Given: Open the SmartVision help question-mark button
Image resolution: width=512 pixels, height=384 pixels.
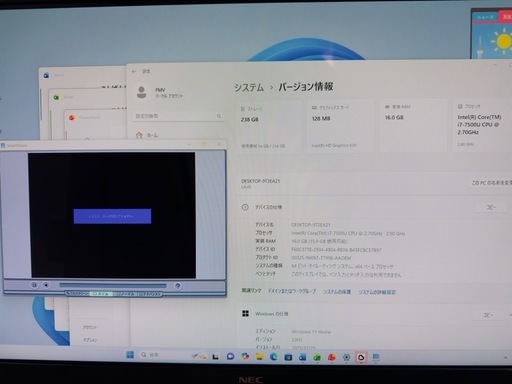Looking at the screenshot, I should 178,286.
